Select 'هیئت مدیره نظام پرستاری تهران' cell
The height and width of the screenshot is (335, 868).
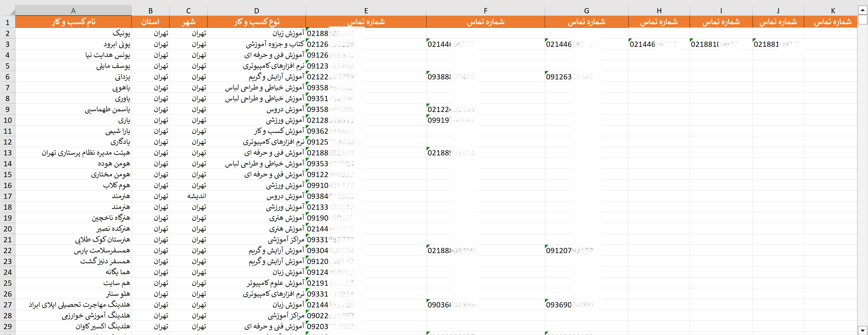[x=73, y=153]
